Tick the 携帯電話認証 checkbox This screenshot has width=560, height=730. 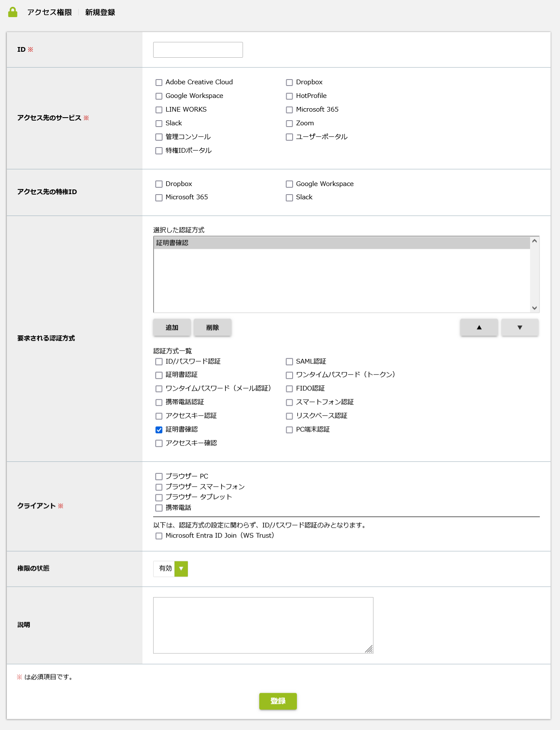click(x=159, y=402)
